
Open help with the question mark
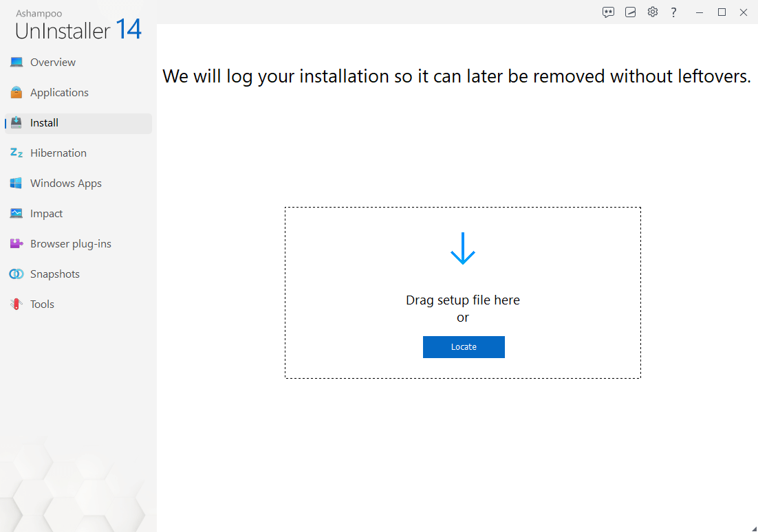coord(674,12)
